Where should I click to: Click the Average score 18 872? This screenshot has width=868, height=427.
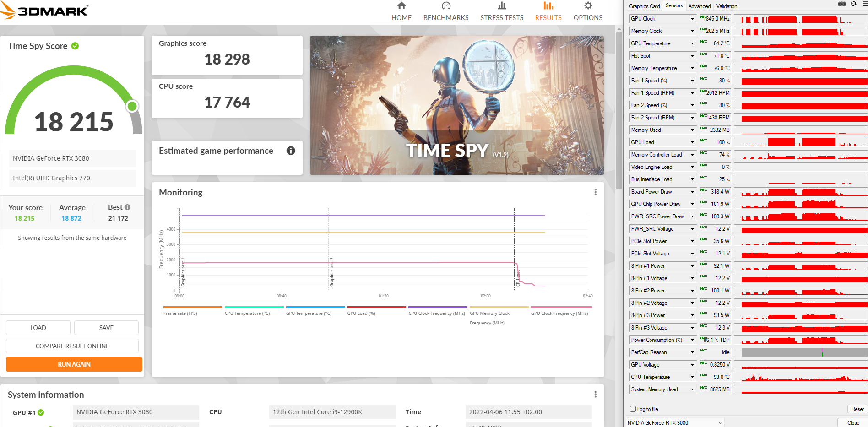pyautogui.click(x=71, y=218)
